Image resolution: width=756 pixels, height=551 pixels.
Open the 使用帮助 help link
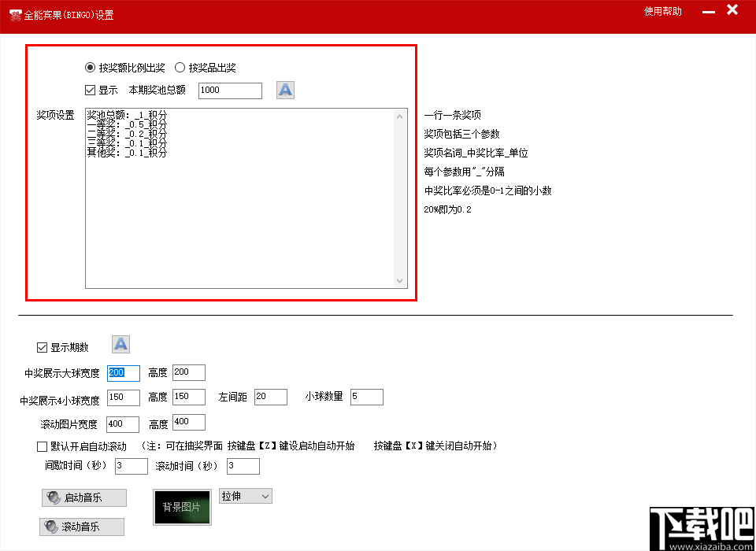pyautogui.click(x=662, y=12)
